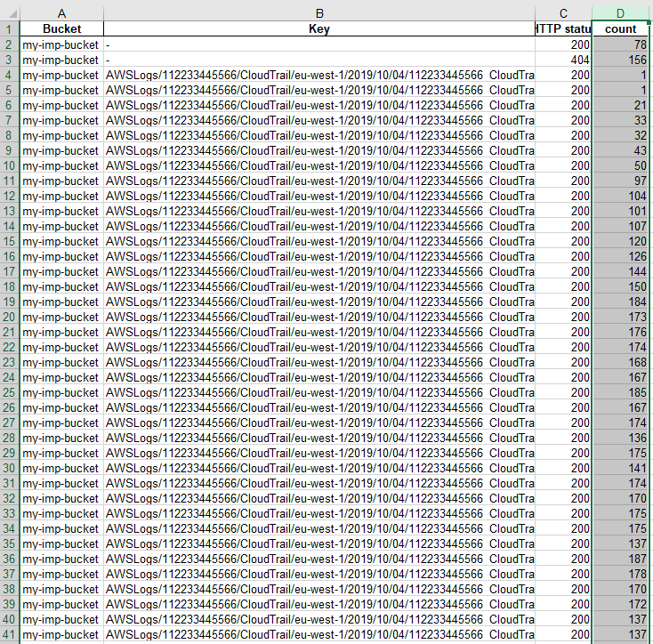The image size is (653, 644).
Task: Click count cell 184 in row 19
Action: (620, 302)
